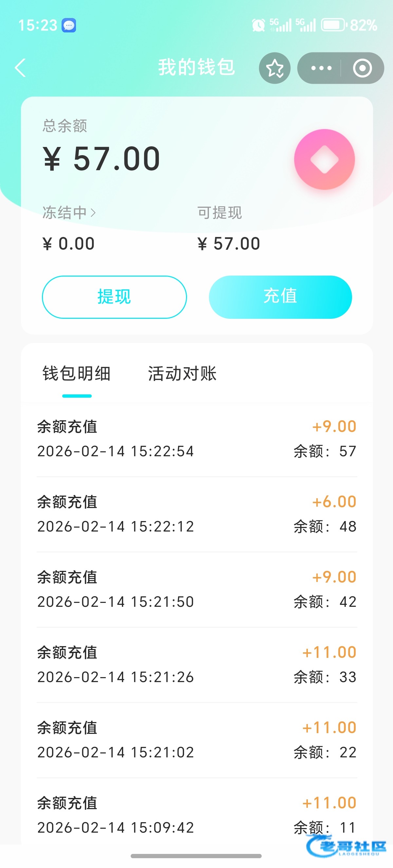Switch to the 活动对账 tab

(182, 374)
